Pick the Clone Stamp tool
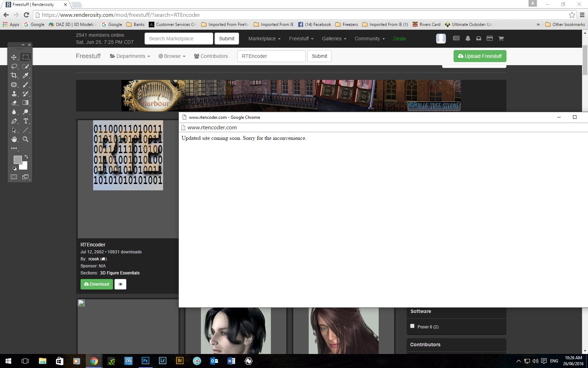Image resolution: width=588 pixels, height=368 pixels. 14,94
